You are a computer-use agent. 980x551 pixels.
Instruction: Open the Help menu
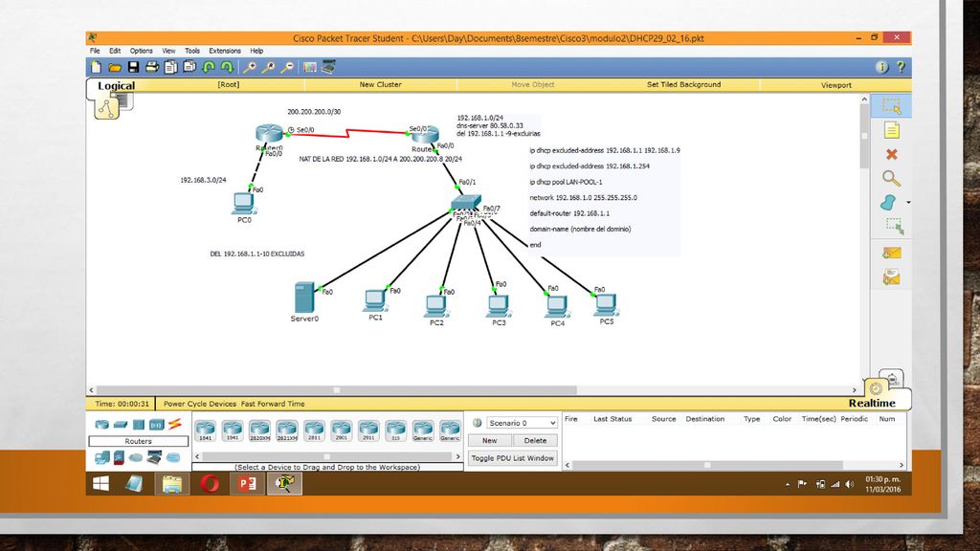tap(256, 51)
